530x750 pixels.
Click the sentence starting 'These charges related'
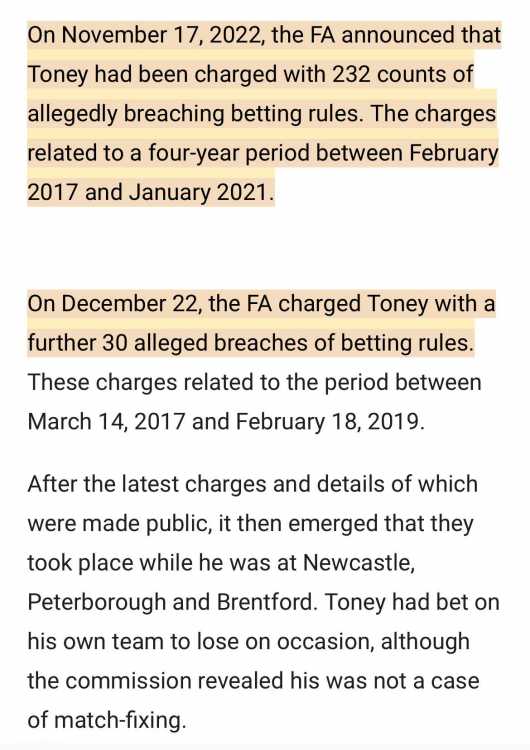(254, 383)
